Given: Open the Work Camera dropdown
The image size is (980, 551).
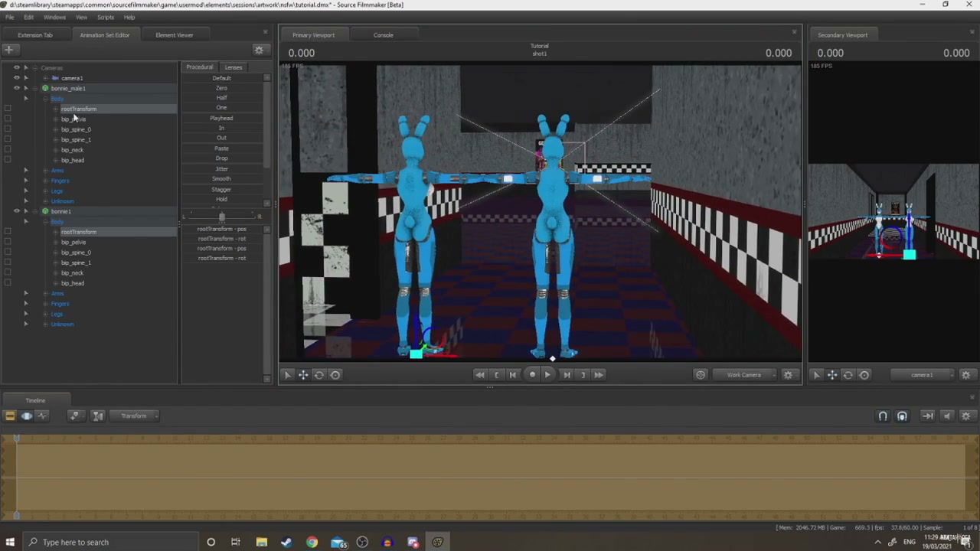Looking at the screenshot, I should pyautogui.click(x=743, y=375).
